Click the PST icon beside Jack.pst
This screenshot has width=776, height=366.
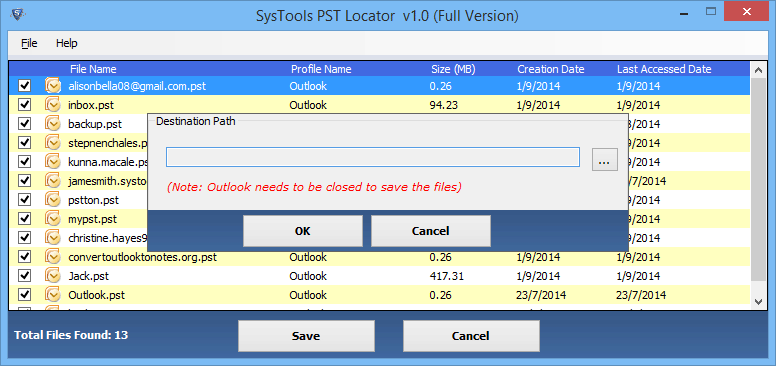point(53,276)
